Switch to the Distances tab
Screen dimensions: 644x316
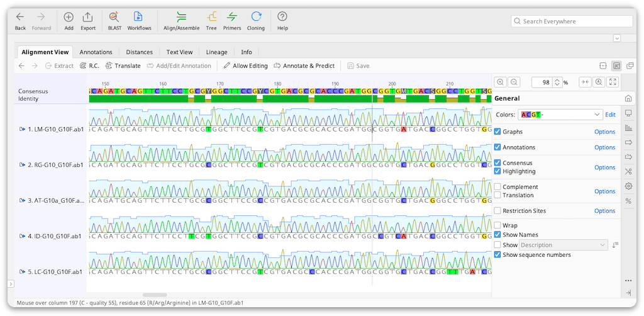click(139, 52)
